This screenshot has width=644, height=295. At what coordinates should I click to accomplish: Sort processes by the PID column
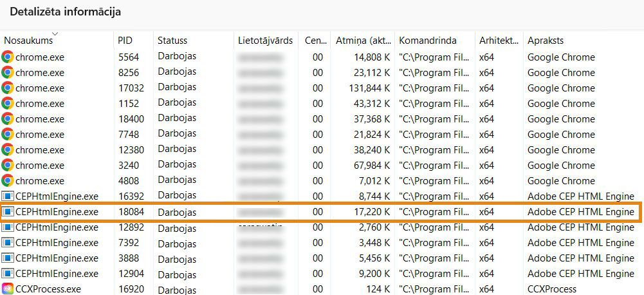[x=125, y=41]
